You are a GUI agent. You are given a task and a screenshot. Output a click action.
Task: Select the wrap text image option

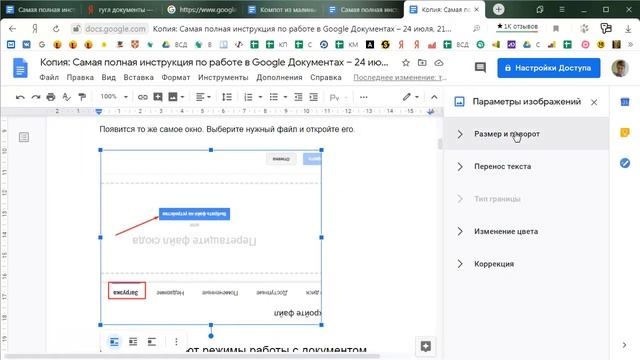[x=133, y=342]
